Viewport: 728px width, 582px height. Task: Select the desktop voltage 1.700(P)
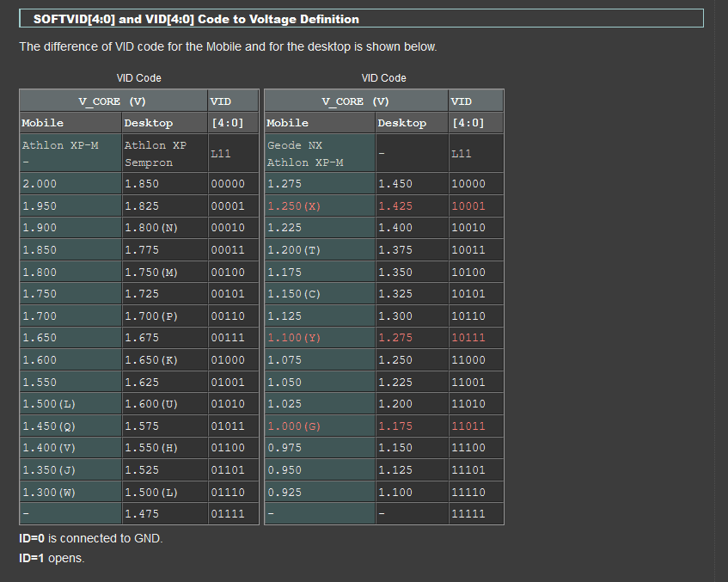[151, 316]
